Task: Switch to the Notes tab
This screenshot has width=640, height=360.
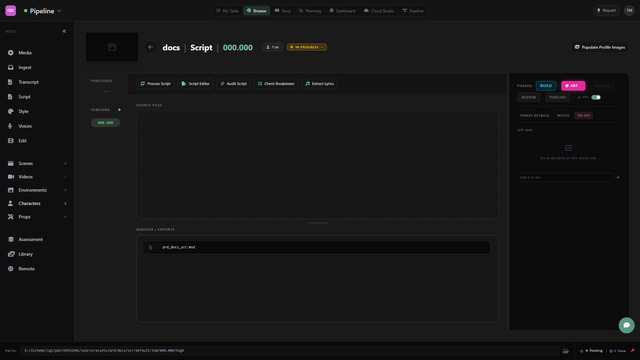Action: pos(563,116)
